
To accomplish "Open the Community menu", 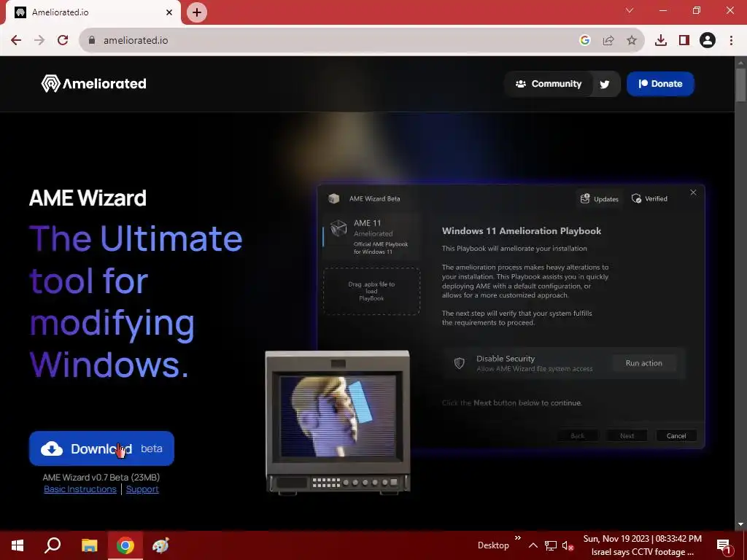I will 549,84.
